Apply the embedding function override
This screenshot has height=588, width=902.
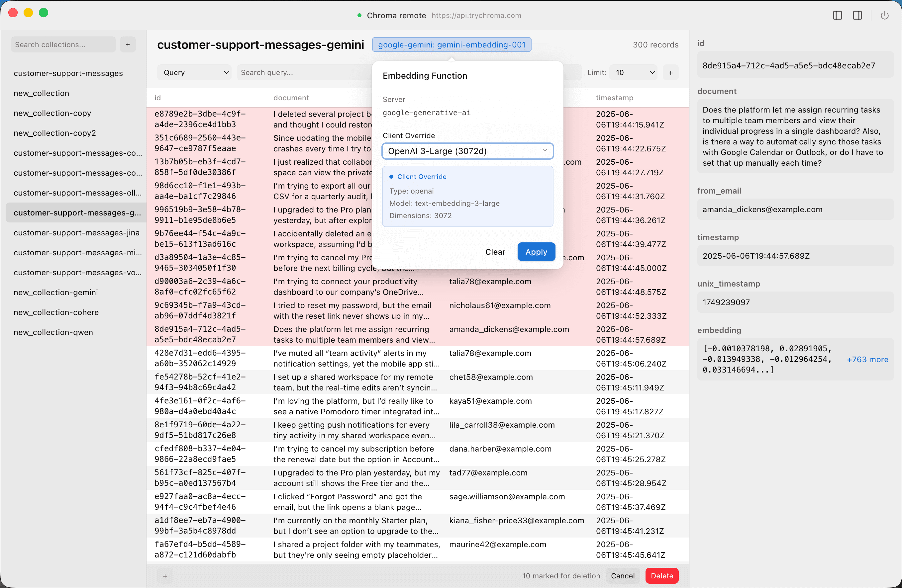[x=536, y=252]
